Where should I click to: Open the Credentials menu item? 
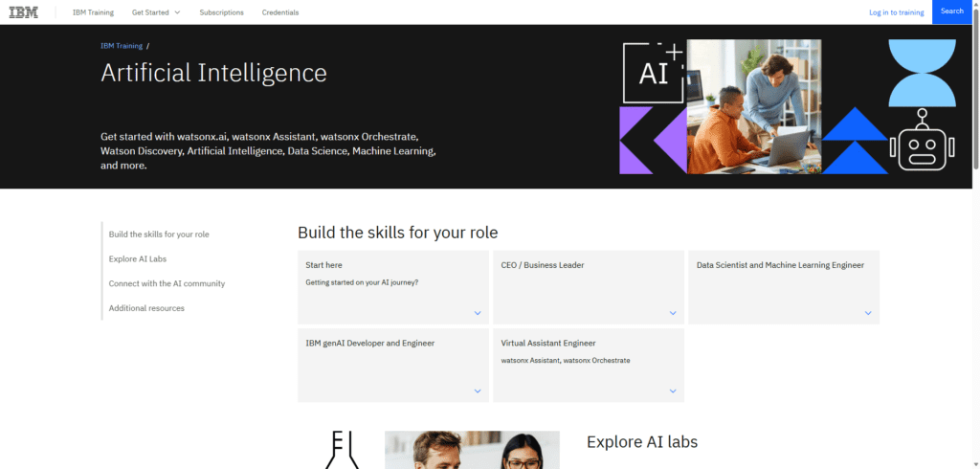tap(280, 12)
